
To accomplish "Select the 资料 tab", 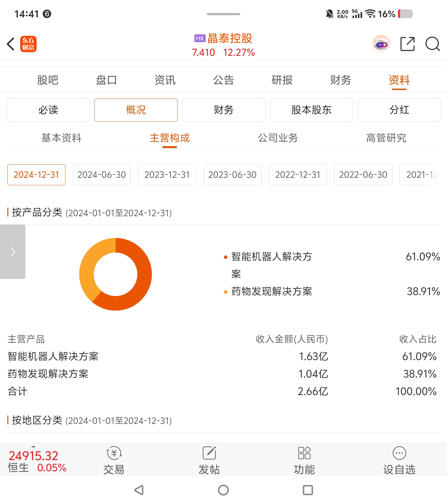I will click(x=399, y=80).
